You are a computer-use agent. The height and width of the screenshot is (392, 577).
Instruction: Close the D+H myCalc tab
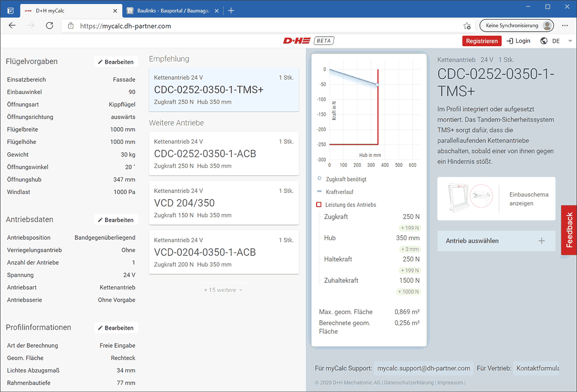115,11
